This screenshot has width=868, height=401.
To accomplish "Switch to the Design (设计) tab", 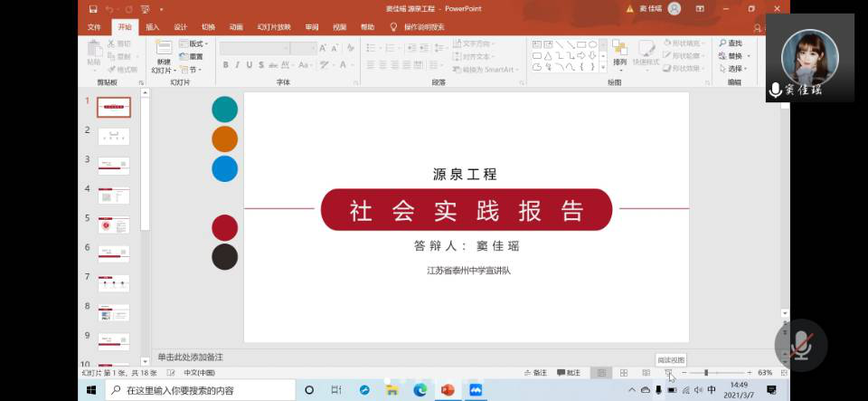I will click(x=180, y=27).
